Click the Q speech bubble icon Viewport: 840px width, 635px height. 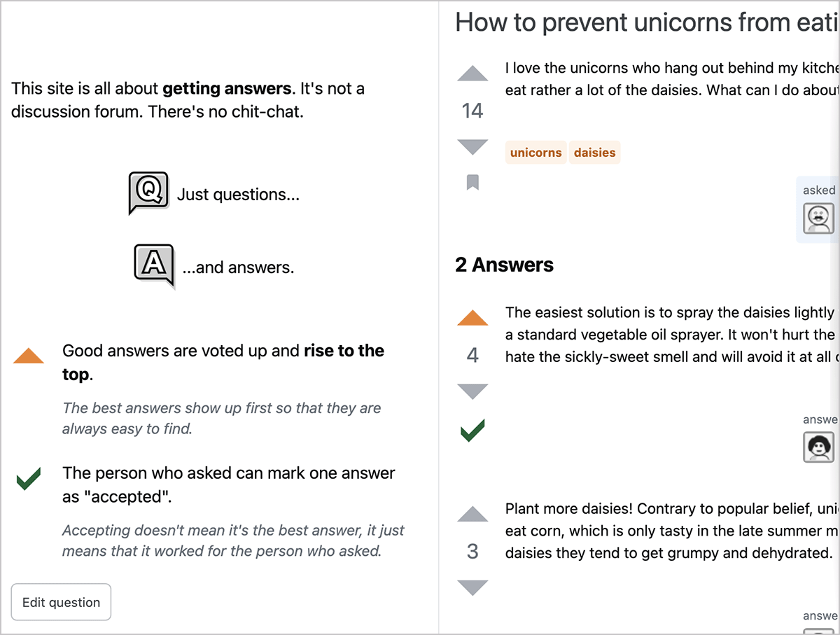click(148, 192)
